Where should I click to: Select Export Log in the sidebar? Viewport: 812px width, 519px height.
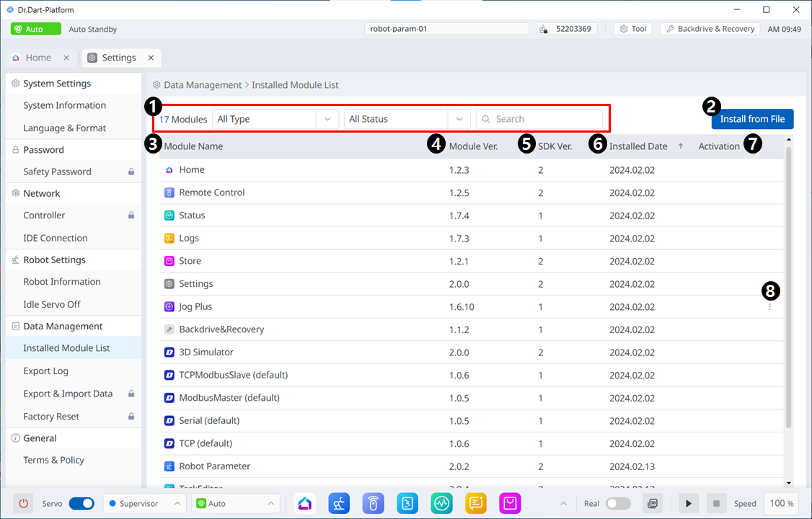[45, 371]
